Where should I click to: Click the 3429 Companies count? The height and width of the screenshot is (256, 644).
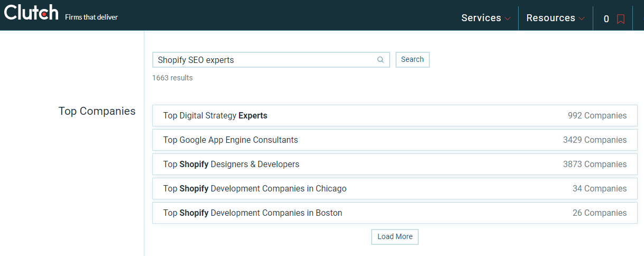(595, 140)
